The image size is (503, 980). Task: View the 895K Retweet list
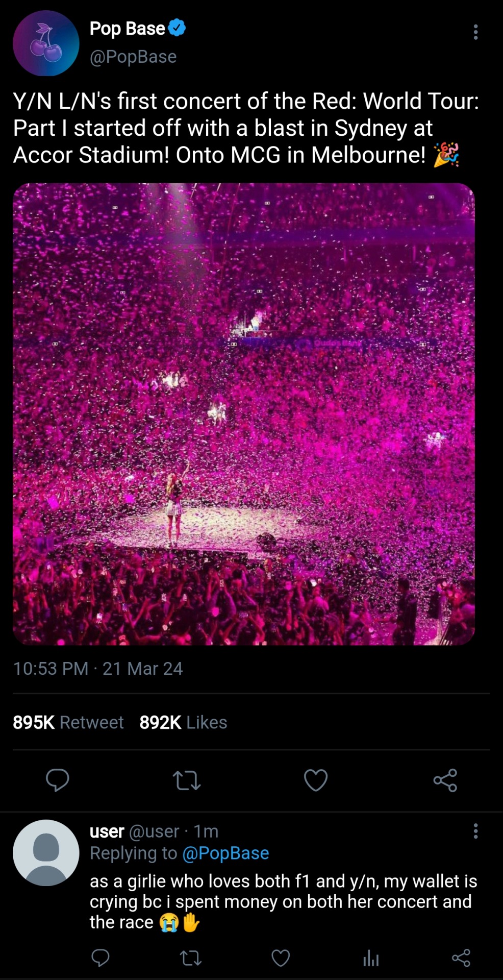(68, 722)
